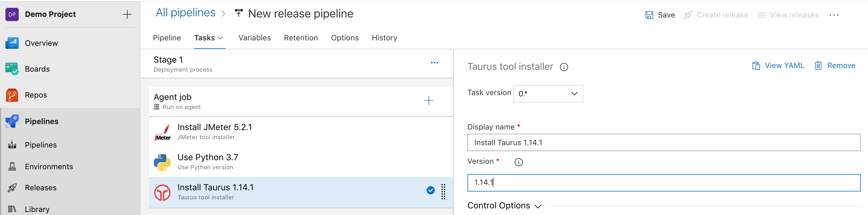Expand the Tasks tab dropdown chevron
The width and height of the screenshot is (868, 215).
(221, 38)
